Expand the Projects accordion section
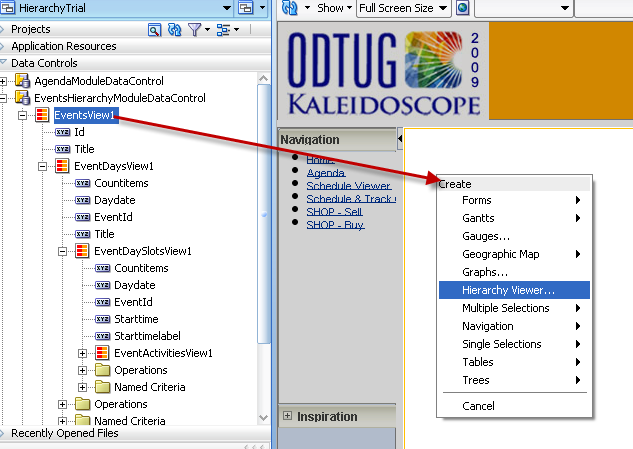Image resolution: width=633 pixels, height=449 pixels. click(x=2, y=29)
